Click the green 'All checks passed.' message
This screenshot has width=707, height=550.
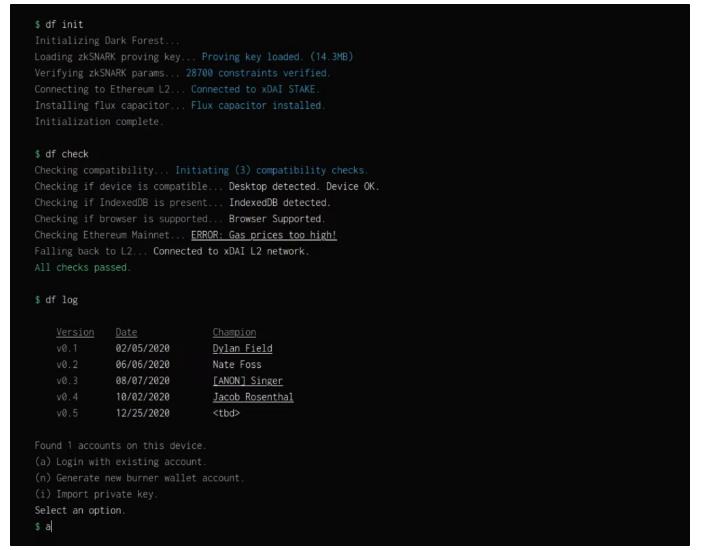(82, 267)
